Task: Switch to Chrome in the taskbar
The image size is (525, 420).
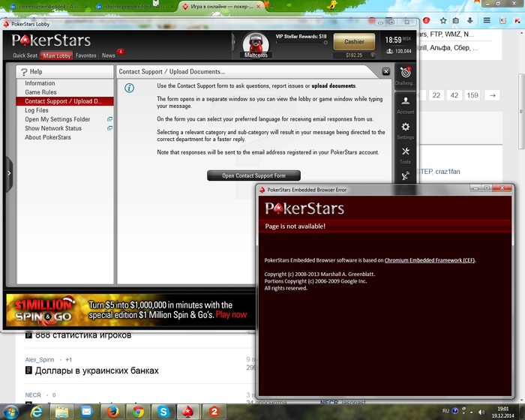Action: (137, 412)
